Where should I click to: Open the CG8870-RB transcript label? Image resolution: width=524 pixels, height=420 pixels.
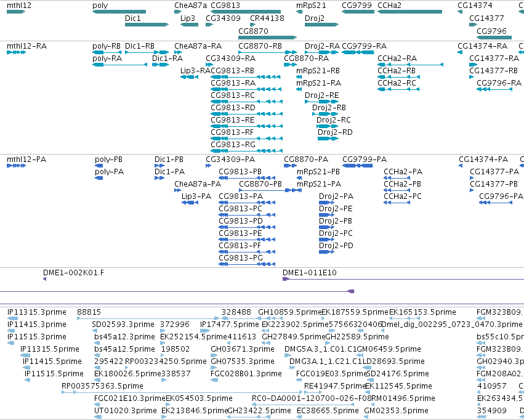[x=260, y=46]
